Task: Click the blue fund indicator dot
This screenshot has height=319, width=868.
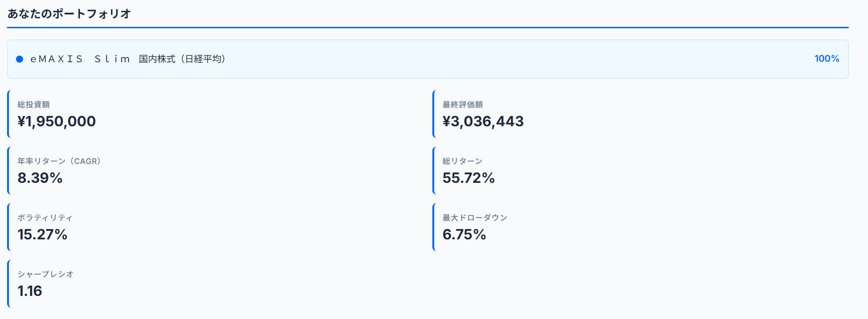Action: point(19,59)
